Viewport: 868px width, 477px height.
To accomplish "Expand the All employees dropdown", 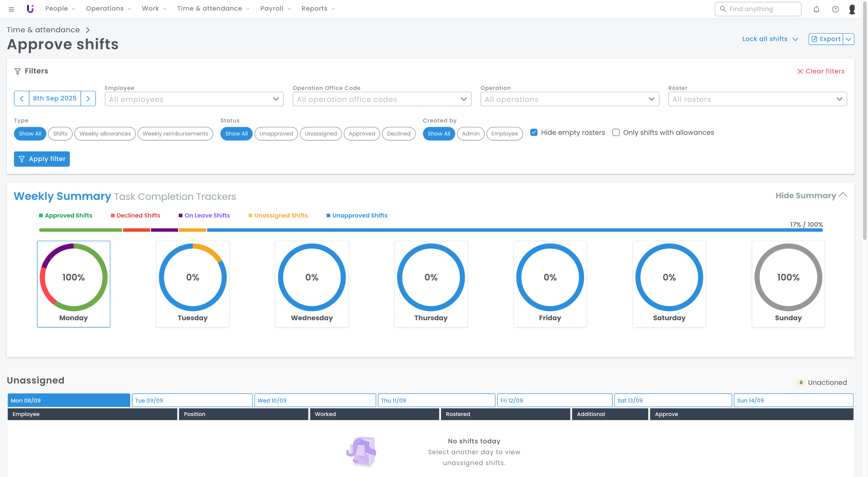I will coord(194,99).
